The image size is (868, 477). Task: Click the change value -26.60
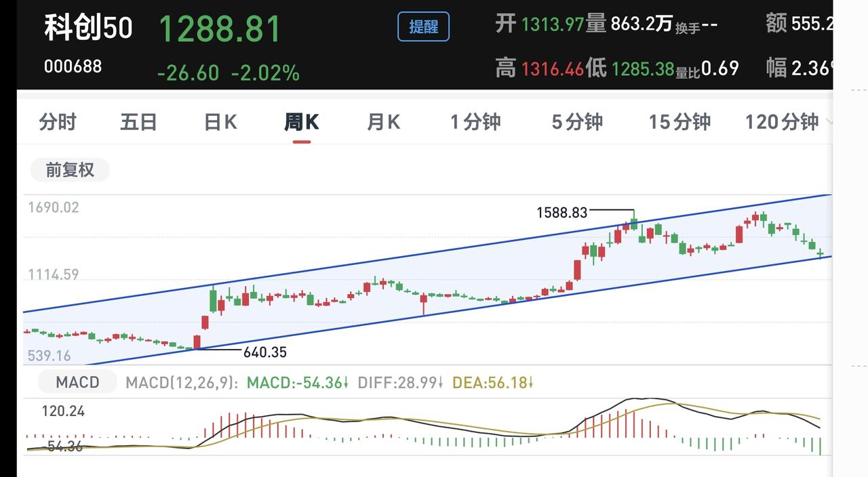pyautogui.click(x=188, y=72)
